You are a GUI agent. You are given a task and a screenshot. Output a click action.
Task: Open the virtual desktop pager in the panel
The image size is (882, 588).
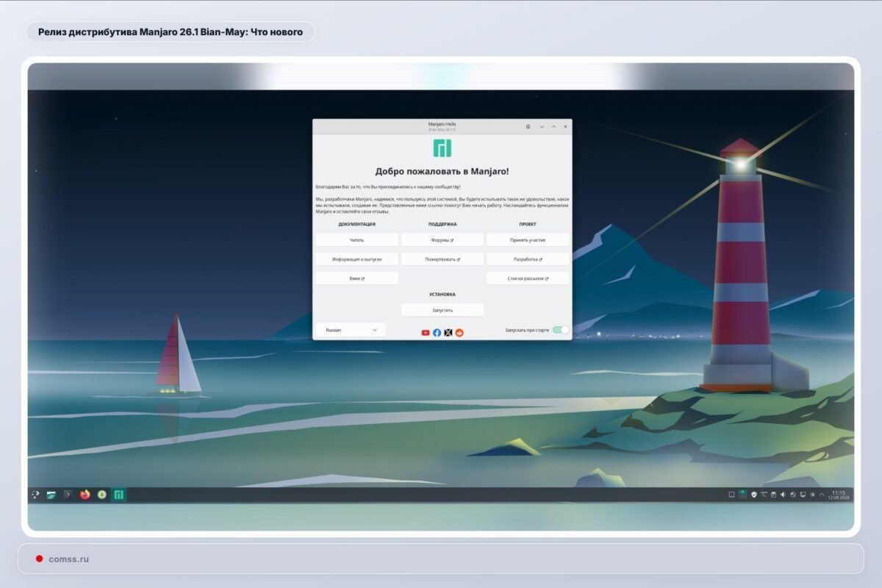(x=742, y=495)
